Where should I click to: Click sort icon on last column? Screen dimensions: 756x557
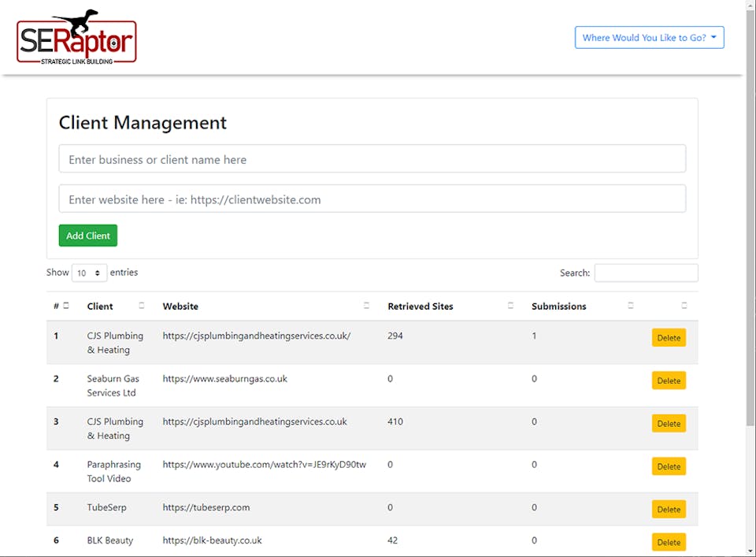(x=684, y=306)
